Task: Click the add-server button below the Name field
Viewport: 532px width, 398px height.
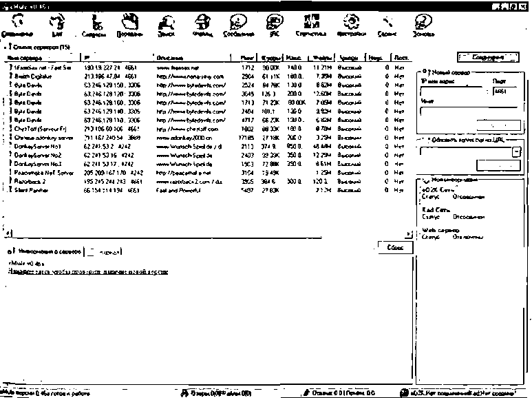Action: pos(498,125)
